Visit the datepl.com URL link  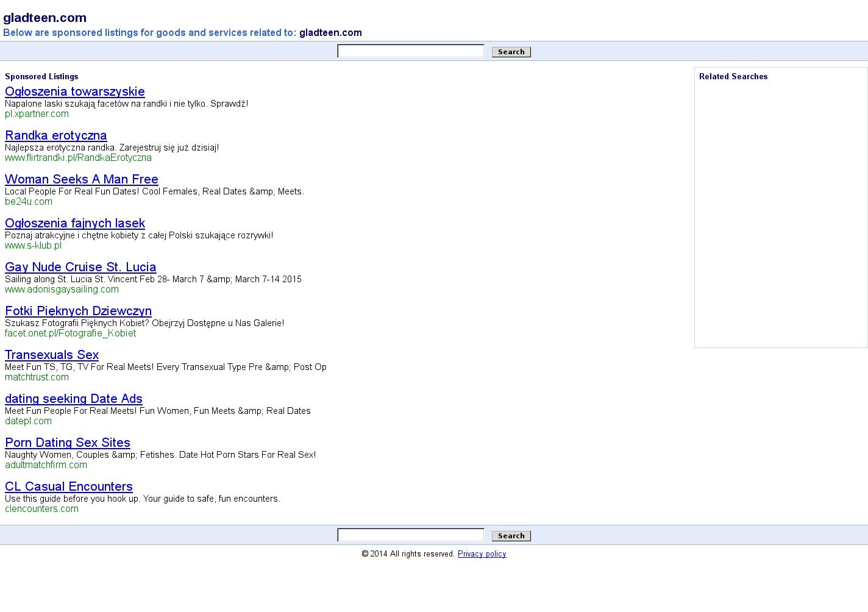coord(28,421)
